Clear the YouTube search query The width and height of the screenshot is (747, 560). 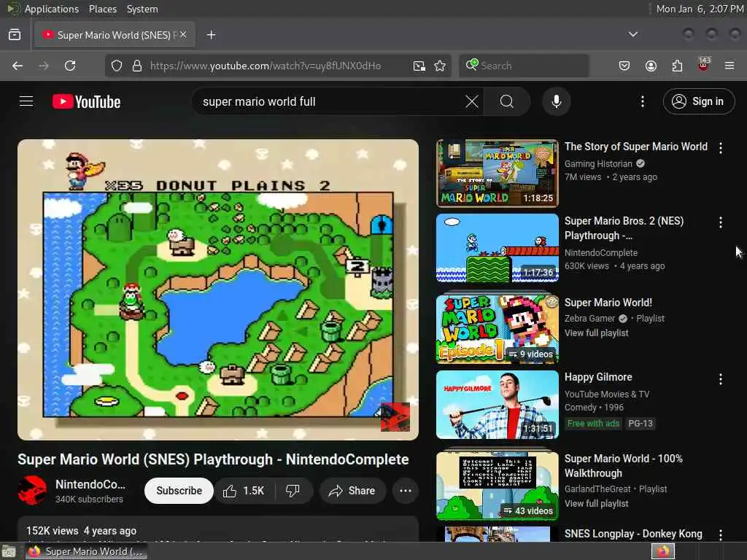472,101
